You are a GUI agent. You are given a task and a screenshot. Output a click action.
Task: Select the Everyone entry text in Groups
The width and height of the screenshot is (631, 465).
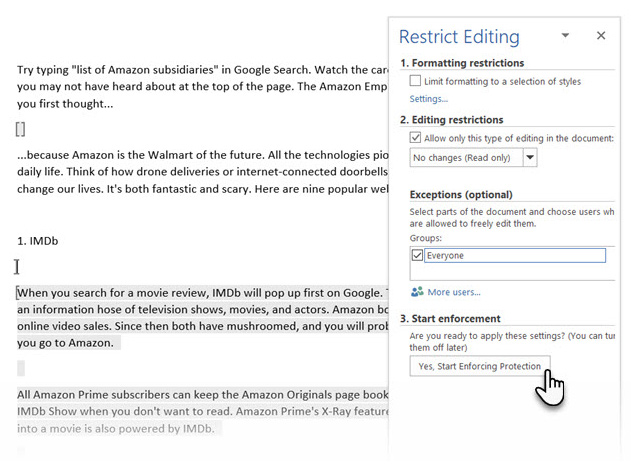446,256
